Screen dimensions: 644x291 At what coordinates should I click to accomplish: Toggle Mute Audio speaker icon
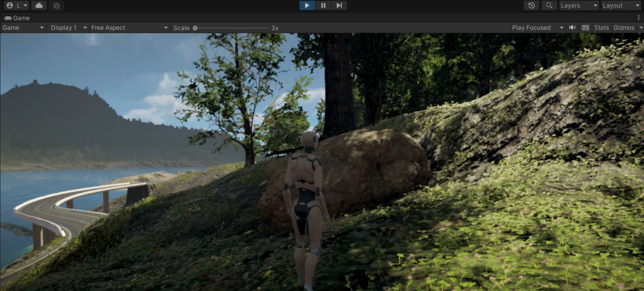572,28
